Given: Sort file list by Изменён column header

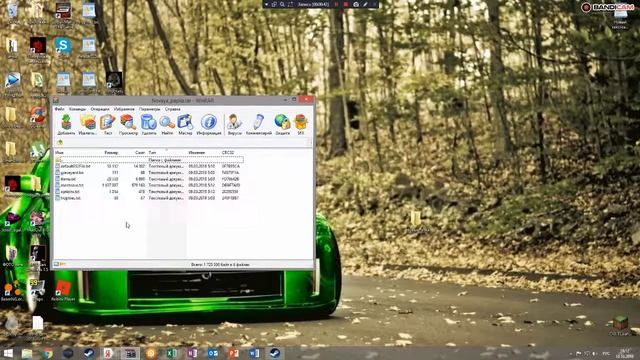Looking at the screenshot, I should [197, 153].
